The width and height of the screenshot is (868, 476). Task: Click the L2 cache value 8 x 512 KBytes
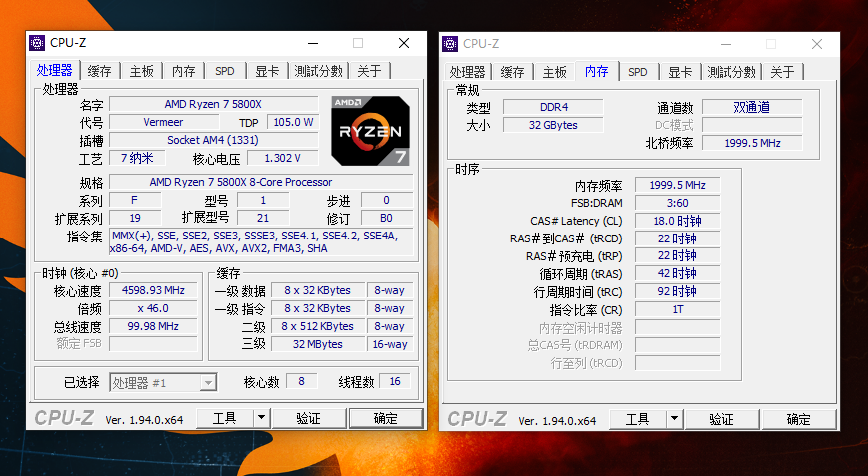pos(318,326)
